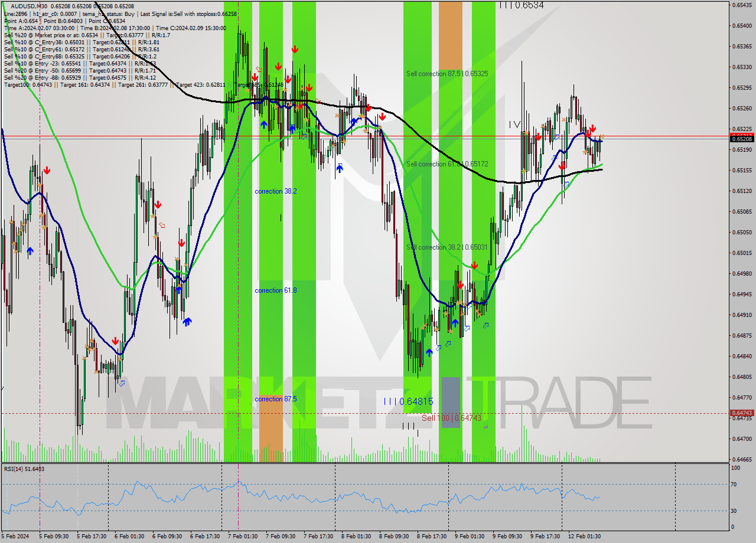Click the blue 'correction 38.2' label

(275, 191)
